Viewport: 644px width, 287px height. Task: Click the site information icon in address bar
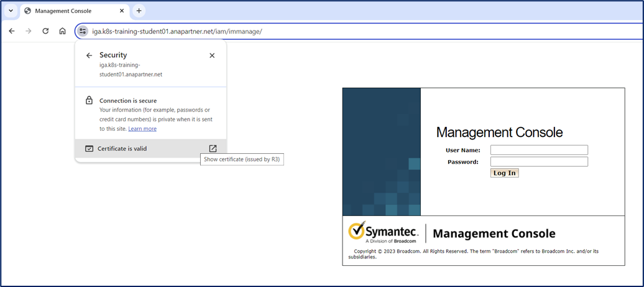tap(83, 31)
